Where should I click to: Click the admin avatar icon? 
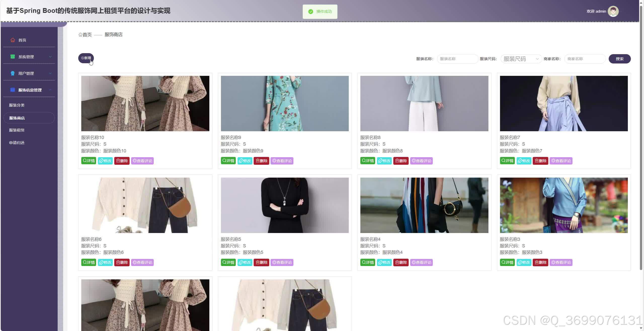pos(613,11)
